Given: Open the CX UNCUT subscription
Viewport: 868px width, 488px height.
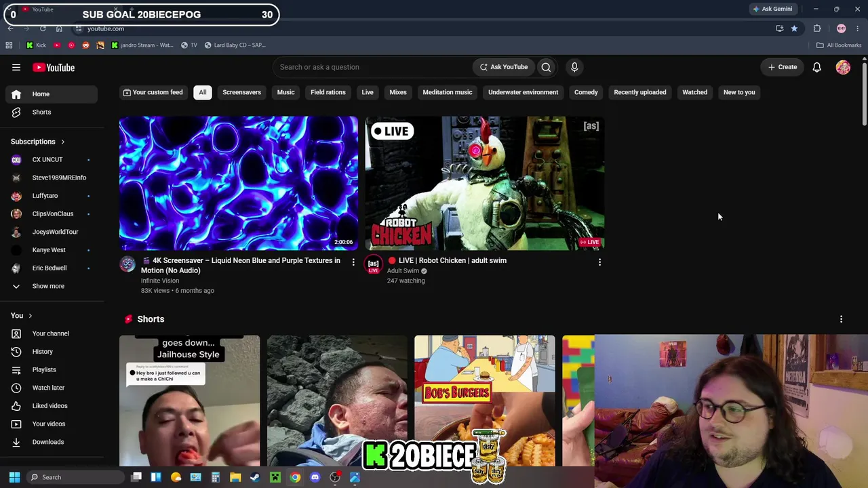Looking at the screenshot, I should coord(49,159).
